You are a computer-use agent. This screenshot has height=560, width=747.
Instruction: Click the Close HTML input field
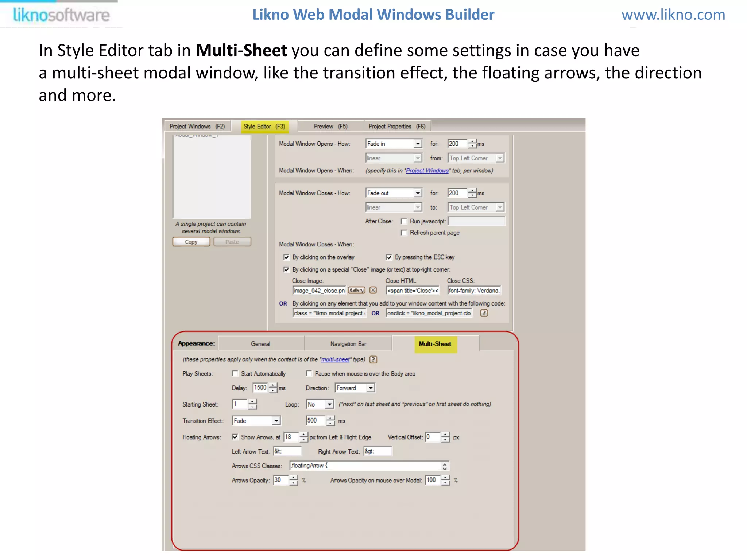[x=413, y=291]
